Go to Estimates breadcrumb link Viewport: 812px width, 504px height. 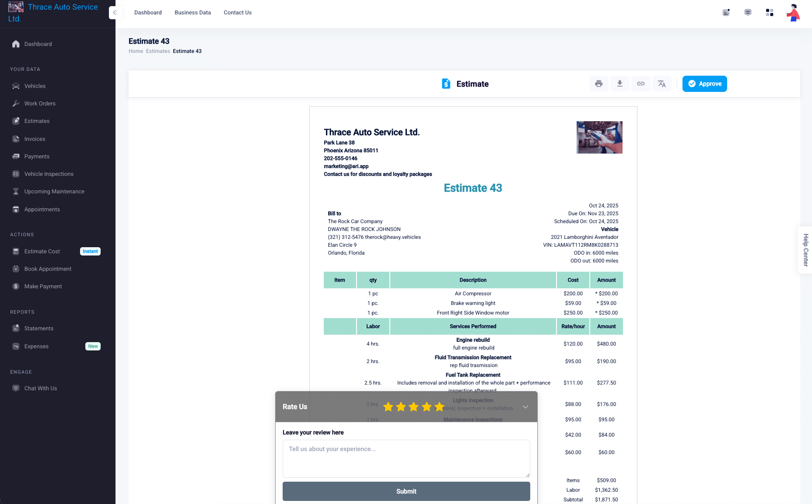tap(158, 51)
